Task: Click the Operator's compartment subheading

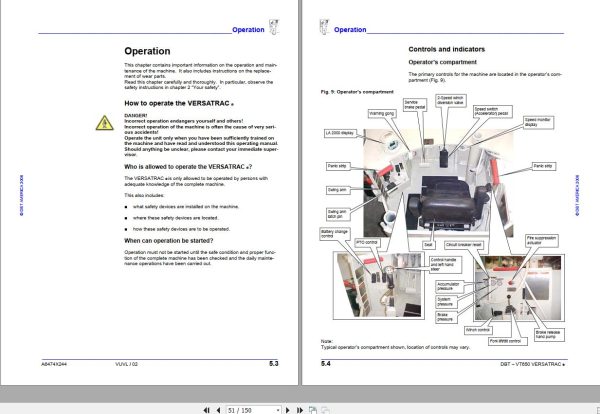Action: click(x=442, y=62)
